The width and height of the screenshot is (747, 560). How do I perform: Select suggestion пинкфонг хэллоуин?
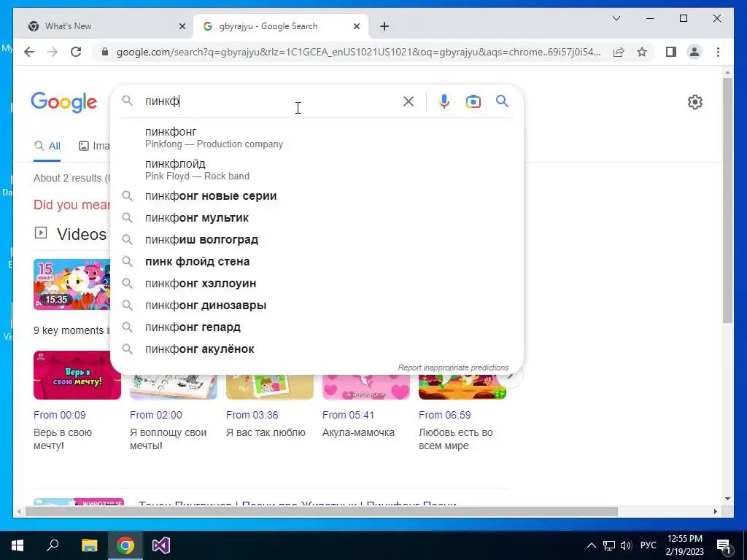[317, 284]
